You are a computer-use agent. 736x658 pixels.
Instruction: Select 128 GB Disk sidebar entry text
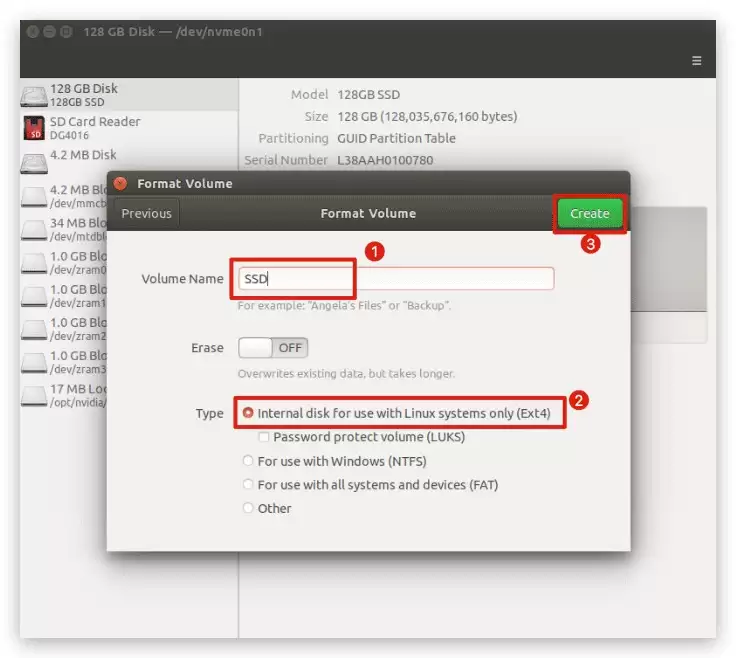(84, 95)
